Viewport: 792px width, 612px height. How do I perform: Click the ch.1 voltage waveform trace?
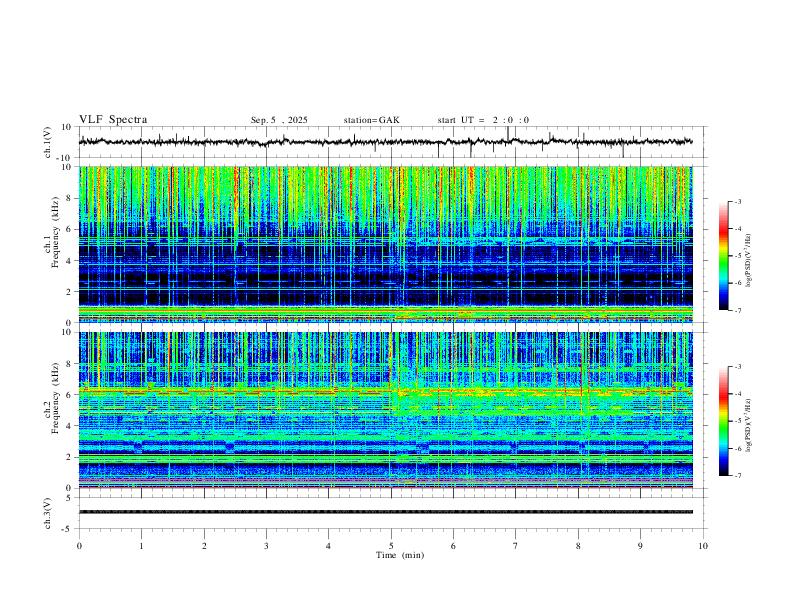[385, 142]
